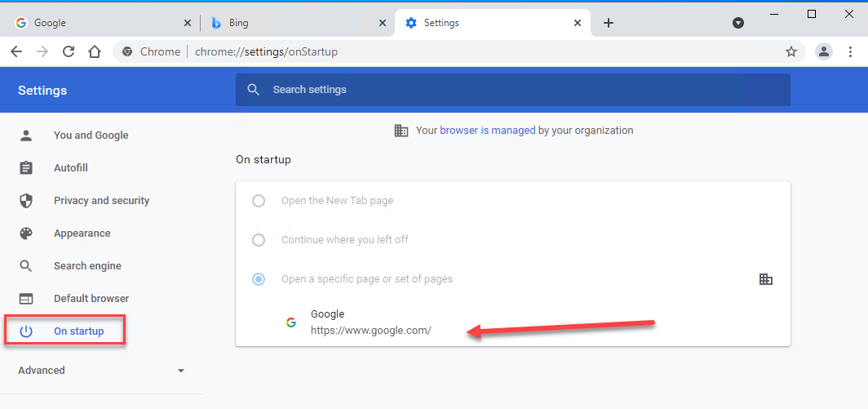
Task: Click the magnifier icon in Search settings
Action: [254, 90]
